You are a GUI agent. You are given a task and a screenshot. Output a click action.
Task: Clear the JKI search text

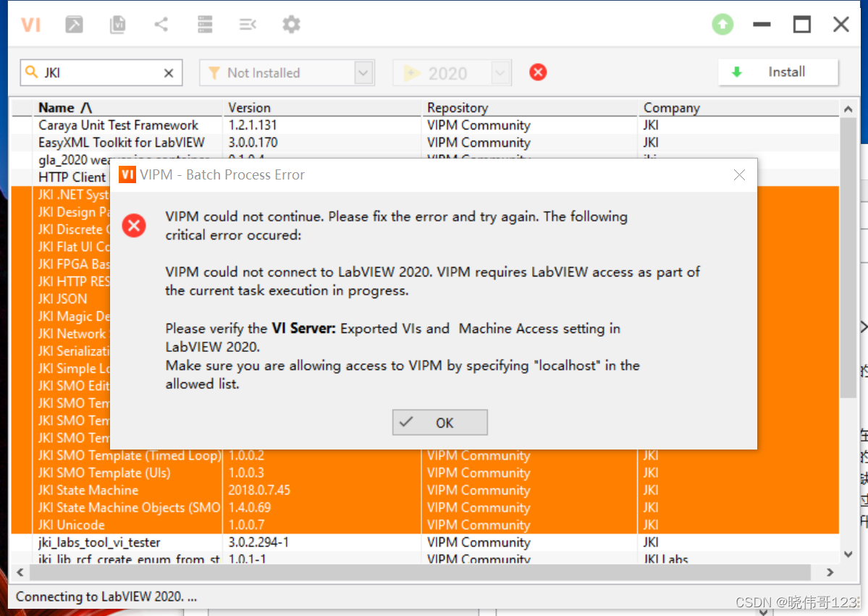(x=169, y=73)
